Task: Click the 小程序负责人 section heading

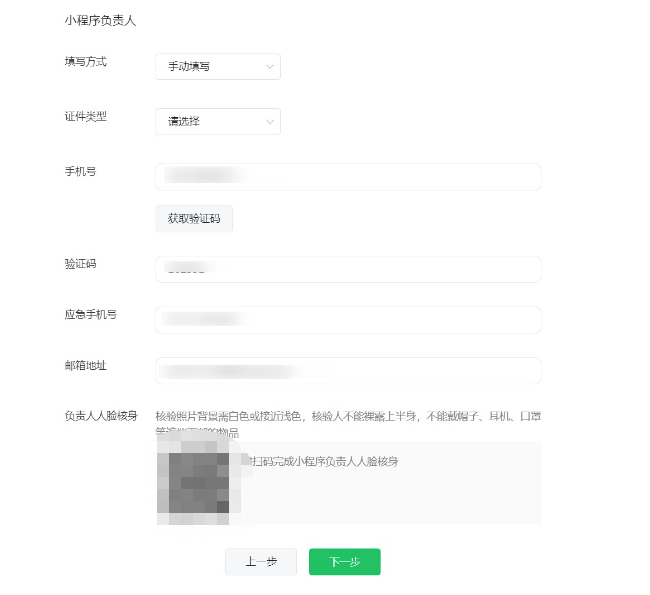Action: pyautogui.click(x=100, y=20)
